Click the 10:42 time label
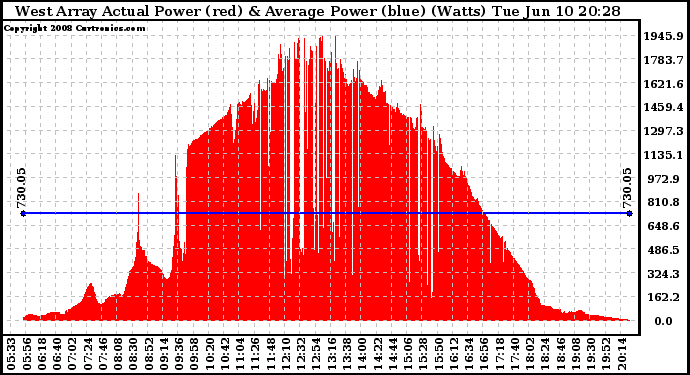The width and height of the screenshot is (690, 375). click(224, 354)
